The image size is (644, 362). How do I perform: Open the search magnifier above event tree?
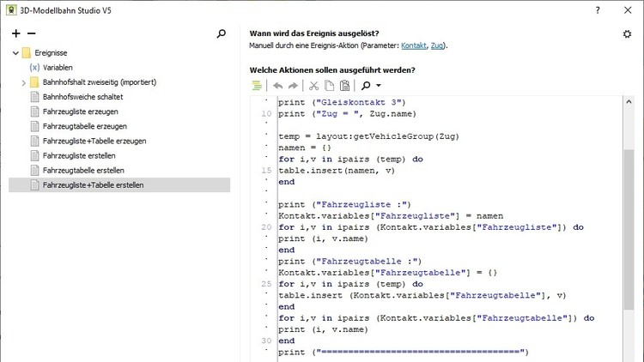pos(222,33)
